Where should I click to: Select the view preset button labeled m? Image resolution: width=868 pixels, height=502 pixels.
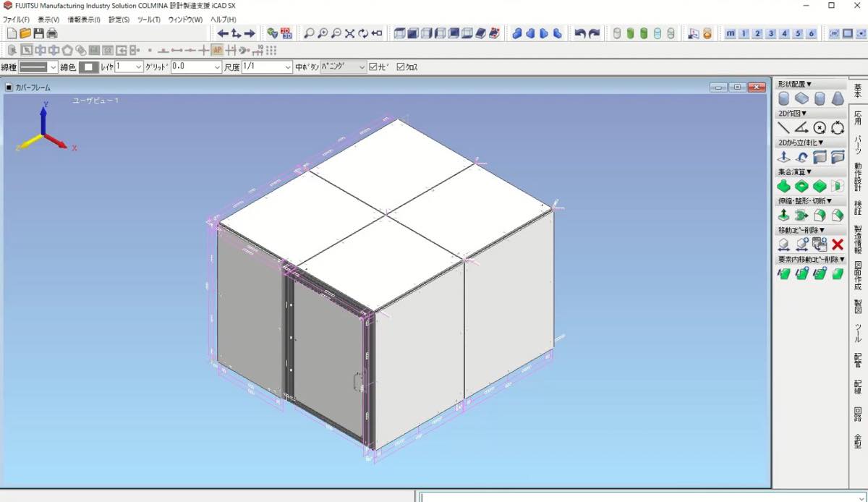[x=731, y=33]
